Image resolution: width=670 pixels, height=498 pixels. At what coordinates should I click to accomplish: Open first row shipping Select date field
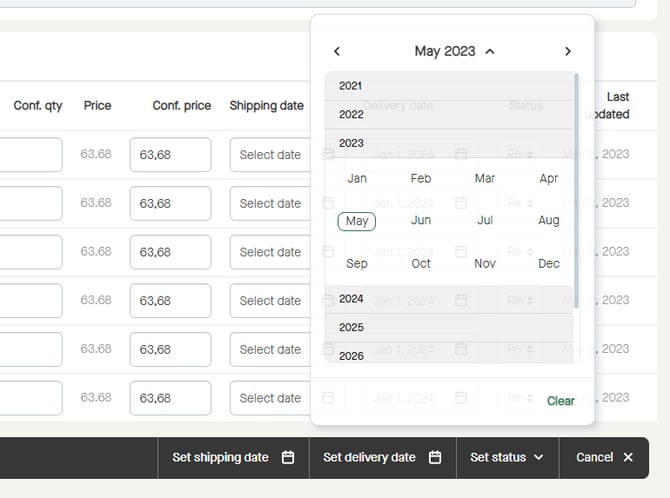pos(270,155)
